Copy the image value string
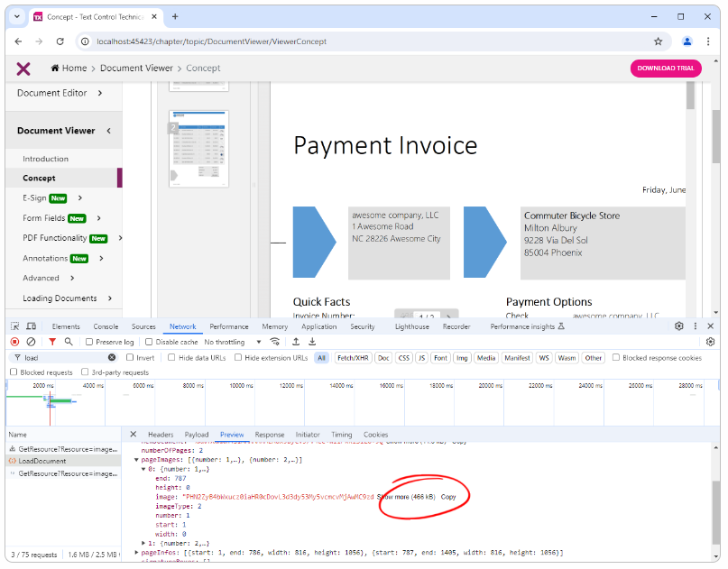The width and height of the screenshot is (728, 569). click(448, 497)
